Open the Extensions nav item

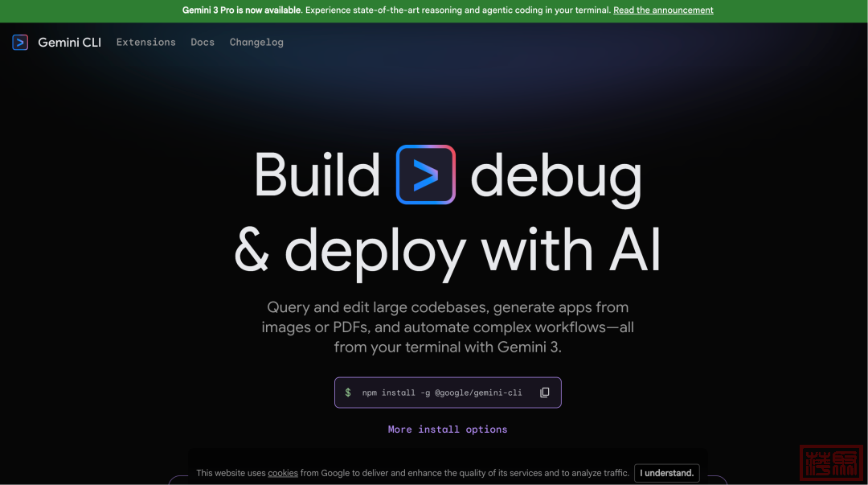coord(145,43)
